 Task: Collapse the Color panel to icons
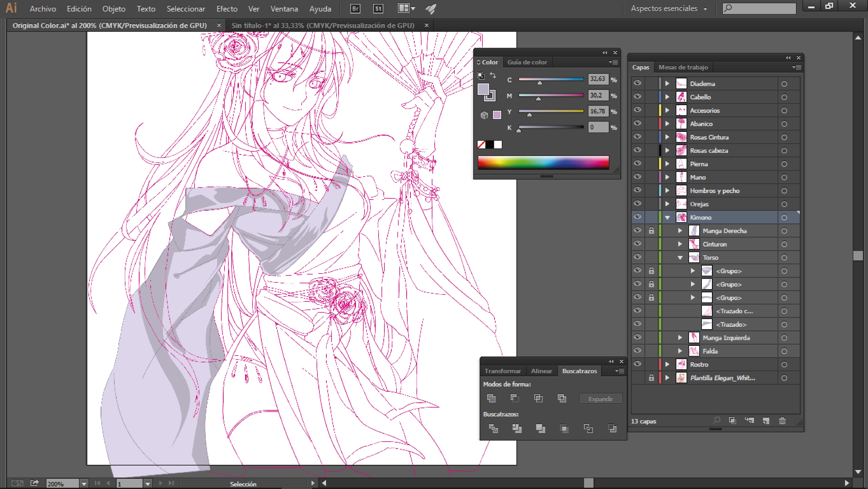[x=605, y=52]
